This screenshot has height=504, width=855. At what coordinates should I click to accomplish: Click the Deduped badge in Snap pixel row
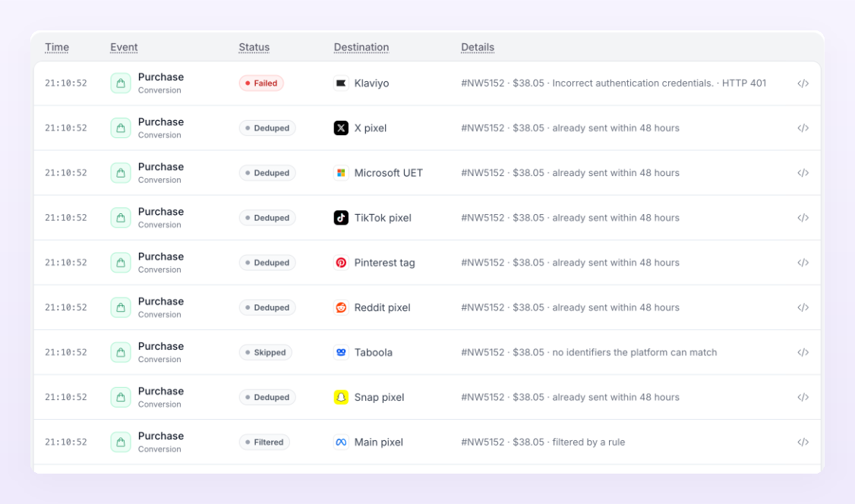point(267,397)
